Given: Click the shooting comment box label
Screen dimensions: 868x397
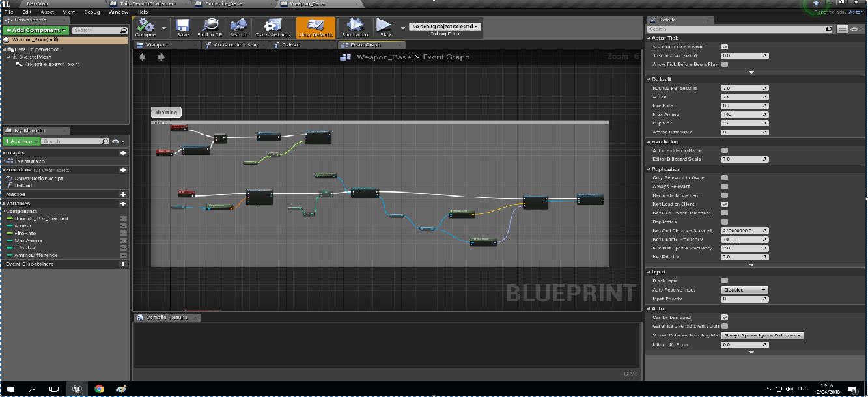Looking at the screenshot, I should click(x=165, y=112).
